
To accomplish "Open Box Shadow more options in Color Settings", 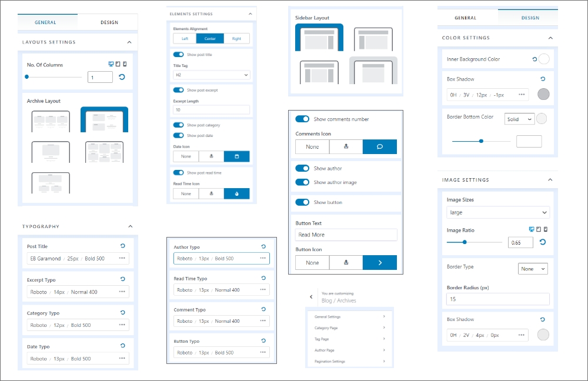I will coord(522,95).
